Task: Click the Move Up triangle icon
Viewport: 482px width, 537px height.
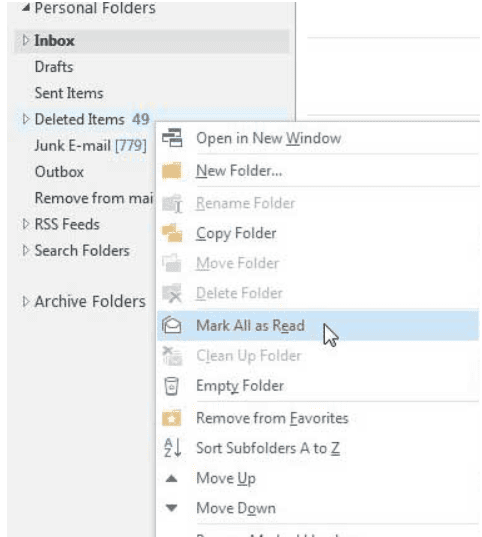Action: 171,478
